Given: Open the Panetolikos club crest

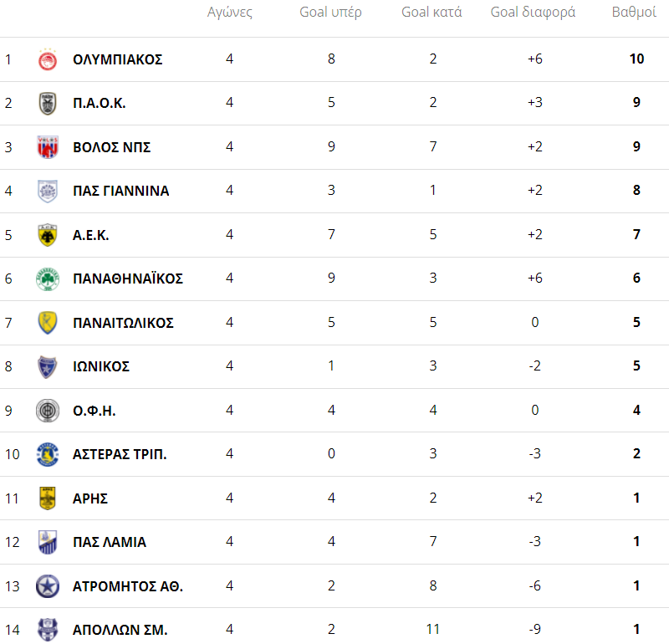Looking at the screenshot, I should tap(48, 323).
